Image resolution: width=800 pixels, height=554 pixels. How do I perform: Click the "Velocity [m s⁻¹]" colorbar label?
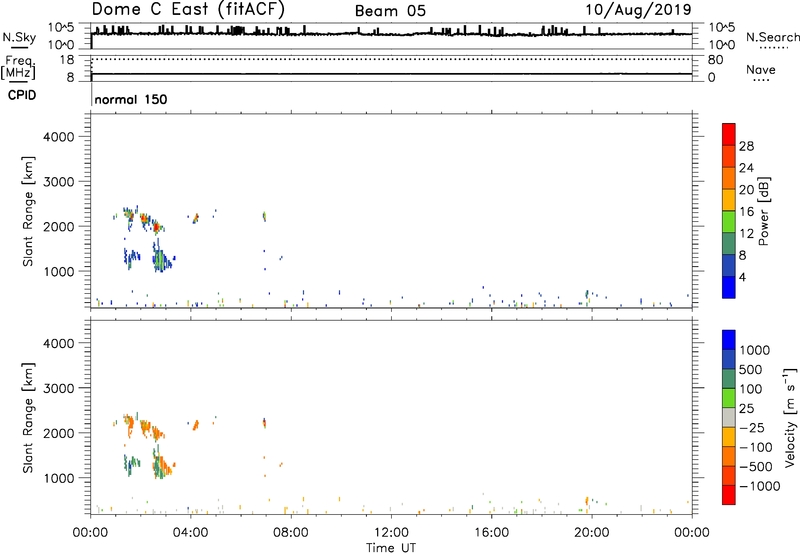coord(790,417)
